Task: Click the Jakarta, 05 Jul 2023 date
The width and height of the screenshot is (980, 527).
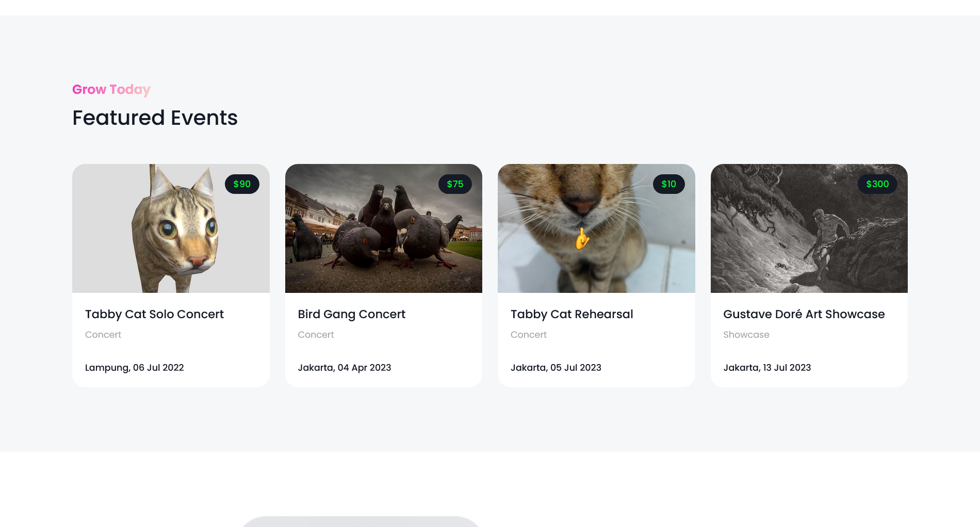Action: pos(556,368)
